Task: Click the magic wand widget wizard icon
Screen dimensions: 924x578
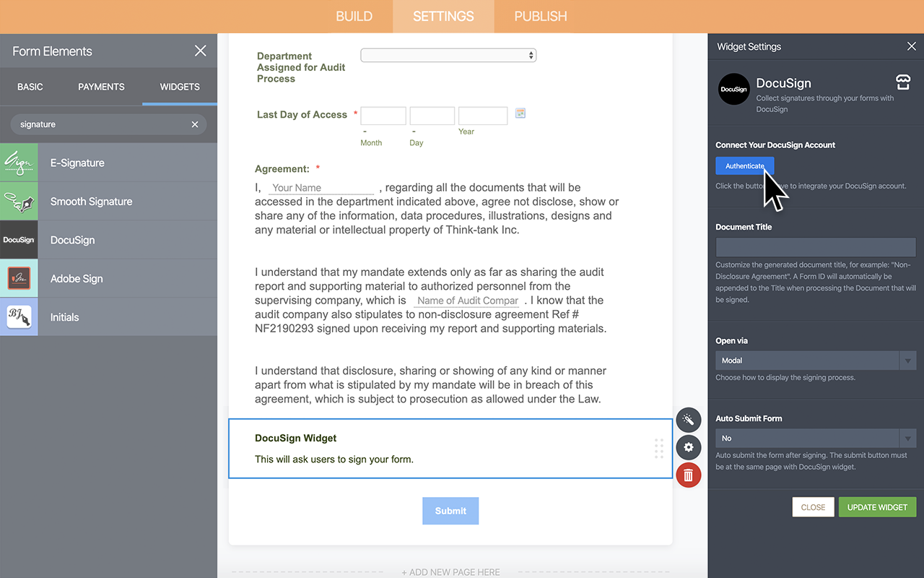Action: (688, 420)
